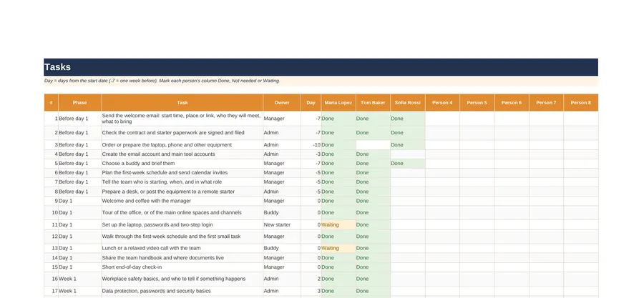Click the "Before day 1" phase cell for task 1

79,119
